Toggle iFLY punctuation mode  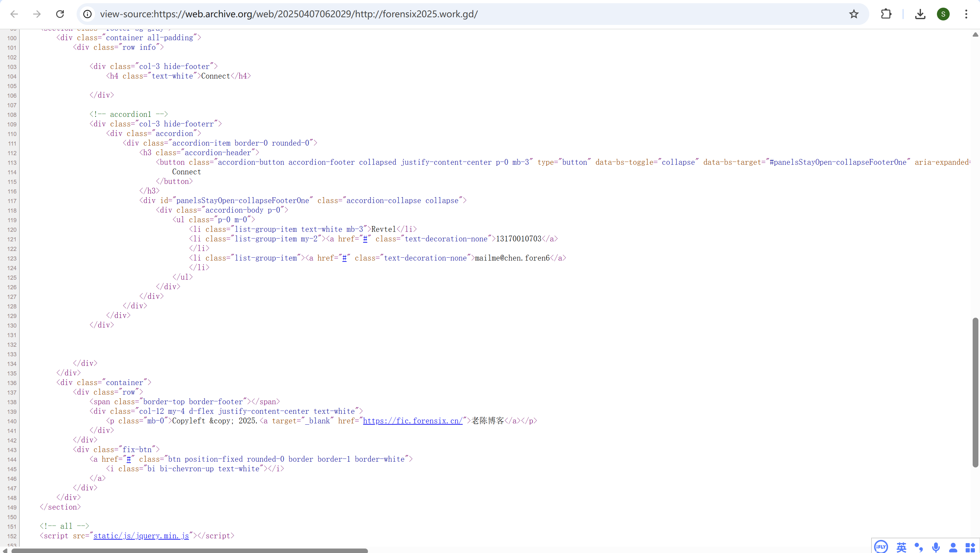click(918, 547)
